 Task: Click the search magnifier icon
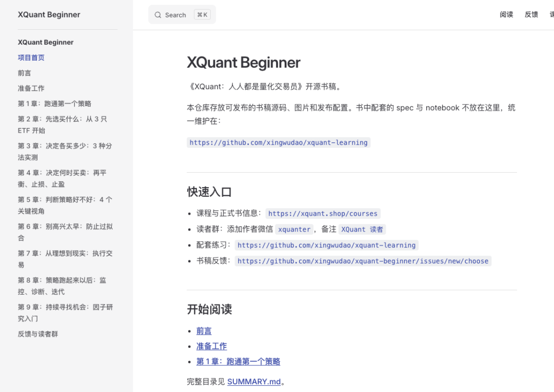pos(157,15)
